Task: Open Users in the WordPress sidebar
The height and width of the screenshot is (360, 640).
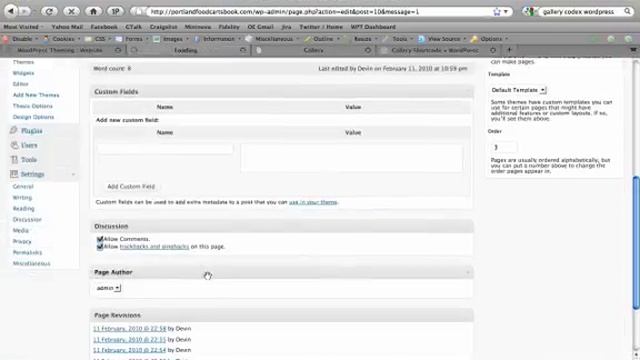Action: tap(29, 145)
